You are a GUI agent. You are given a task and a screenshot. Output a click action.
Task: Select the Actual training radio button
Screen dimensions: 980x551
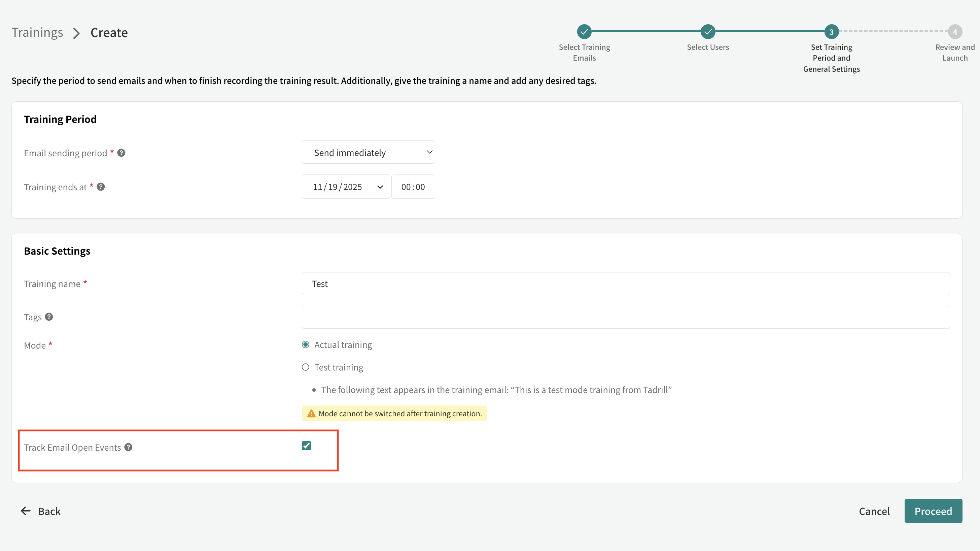pyautogui.click(x=306, y=345)
